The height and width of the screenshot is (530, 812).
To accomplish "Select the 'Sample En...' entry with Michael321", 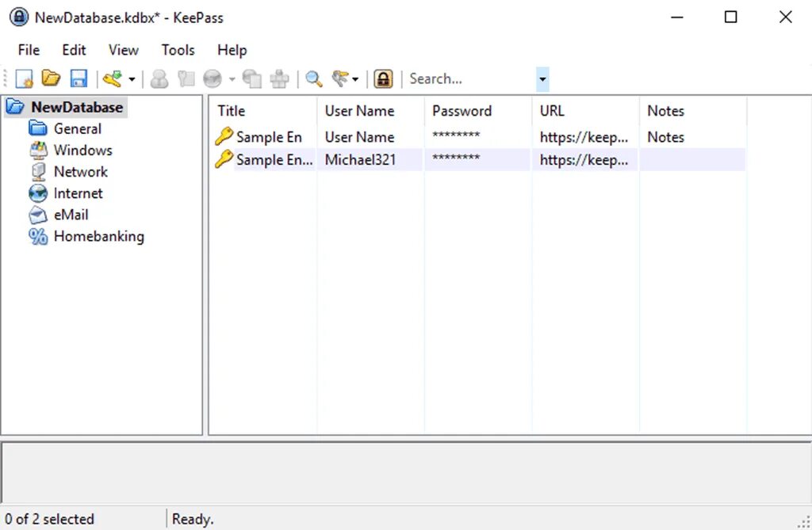I will tap(274, 160).
